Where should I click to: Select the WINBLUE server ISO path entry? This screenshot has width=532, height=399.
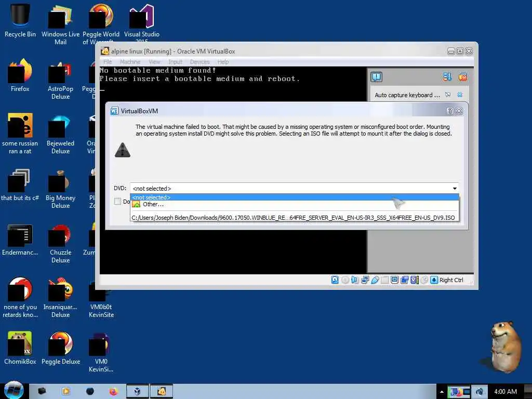pyautogui.click(x=294, y=218)
